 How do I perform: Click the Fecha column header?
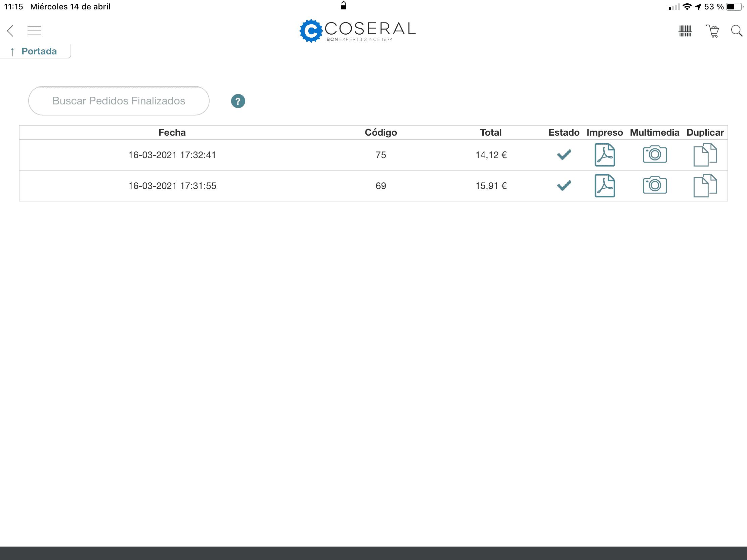[172, 132]
